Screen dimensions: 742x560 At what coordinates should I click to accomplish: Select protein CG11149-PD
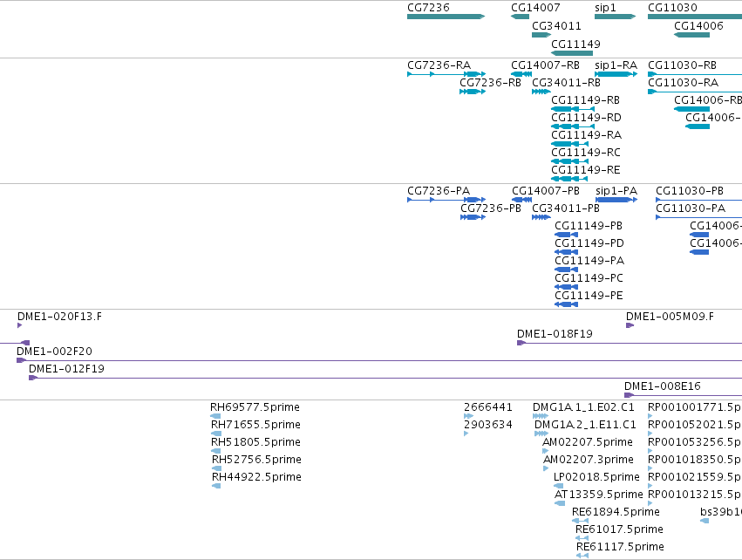coord(566,252)
